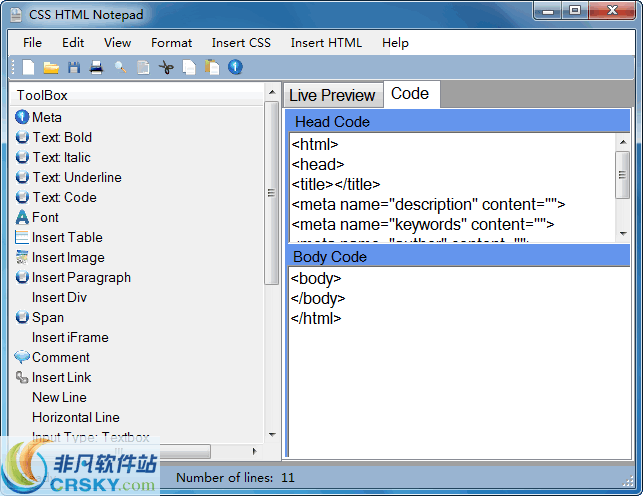Choose Insert iFrame in ToolBox

click(70, 337)
